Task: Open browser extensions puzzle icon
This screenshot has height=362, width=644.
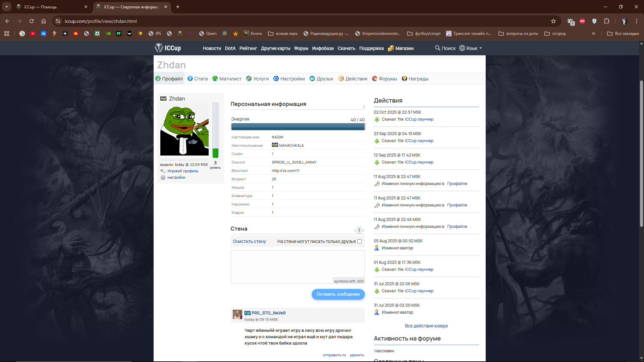Action: click(x=606, y=21)
